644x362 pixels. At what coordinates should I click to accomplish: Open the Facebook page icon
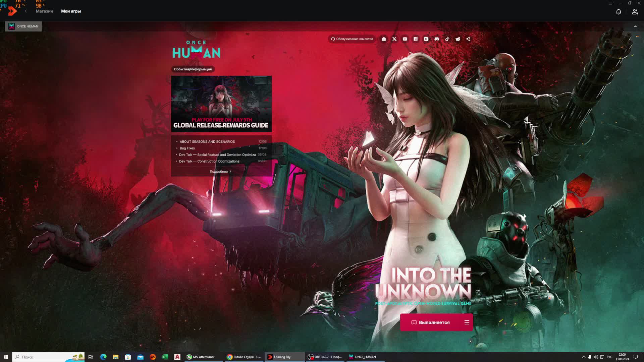(x=416, y=39)
